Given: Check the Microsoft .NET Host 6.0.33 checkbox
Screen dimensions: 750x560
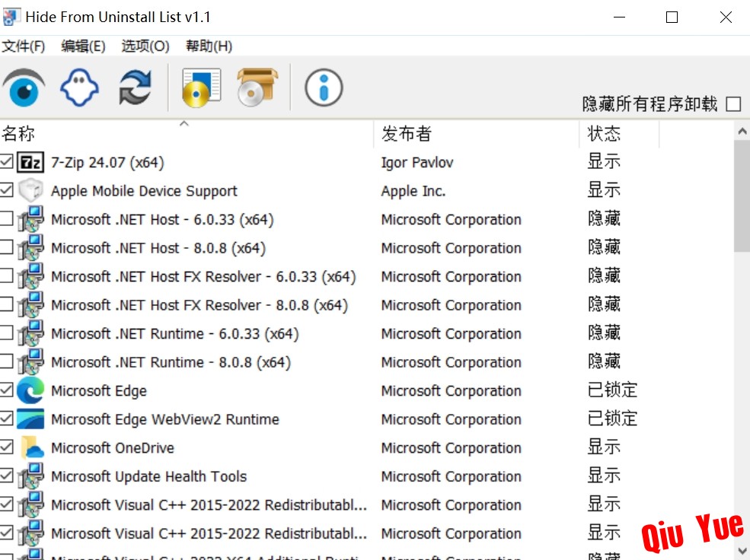Looking at the screenshot, I should [6, 219].
